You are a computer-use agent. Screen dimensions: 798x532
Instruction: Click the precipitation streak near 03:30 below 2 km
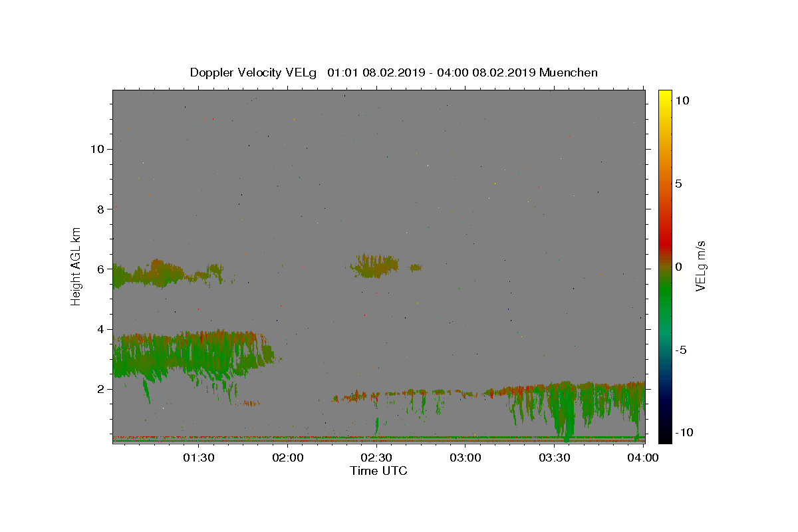pyautogui.click(x=564, y=412)
